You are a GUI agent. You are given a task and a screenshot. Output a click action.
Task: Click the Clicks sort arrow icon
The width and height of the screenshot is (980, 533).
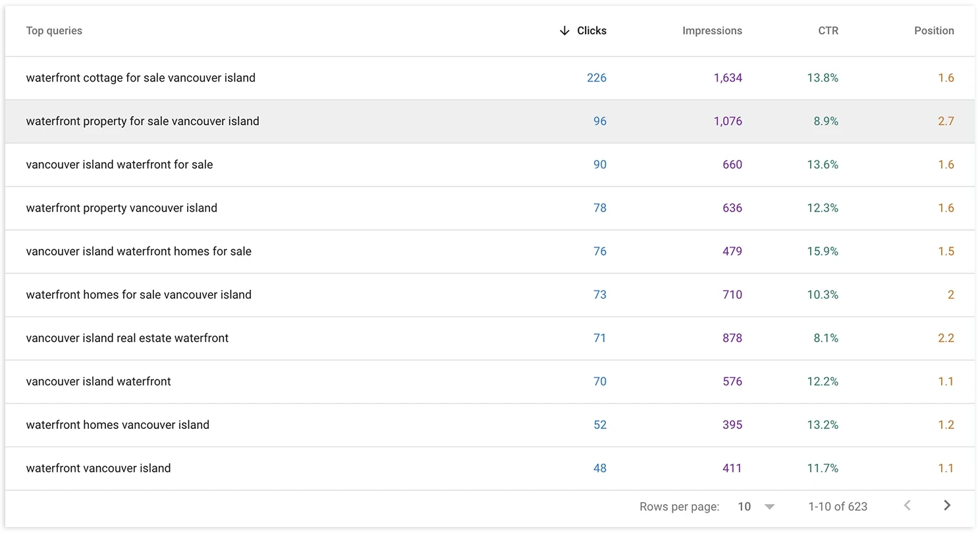(564, 31)
